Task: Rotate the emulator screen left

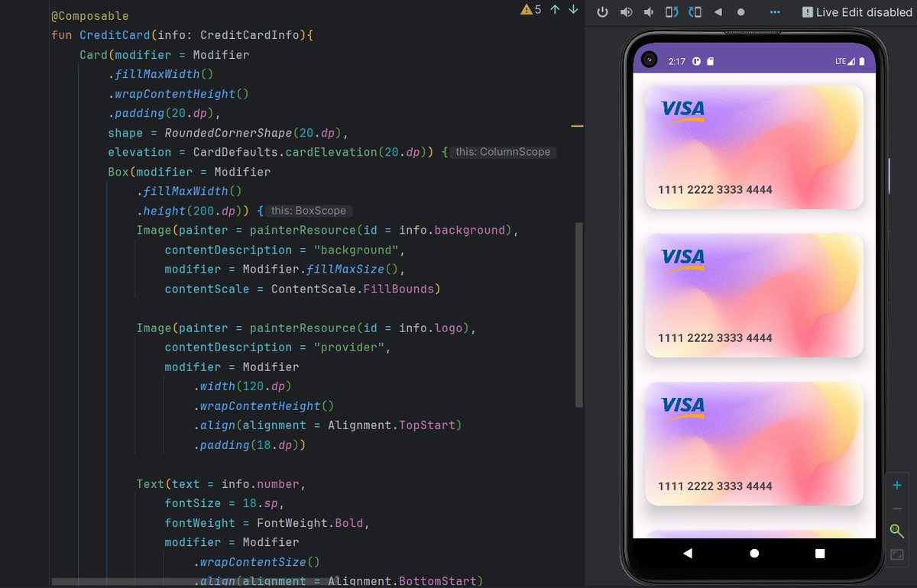Action: 671,11
